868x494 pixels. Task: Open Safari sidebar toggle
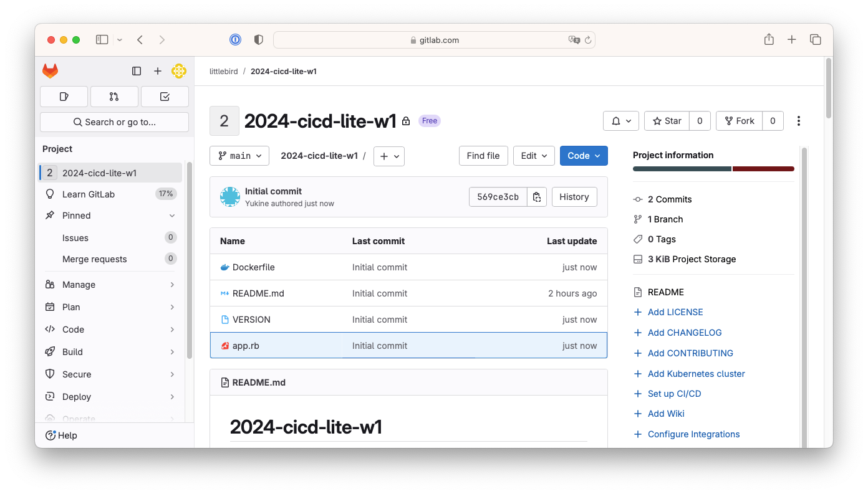click(102, 40)
